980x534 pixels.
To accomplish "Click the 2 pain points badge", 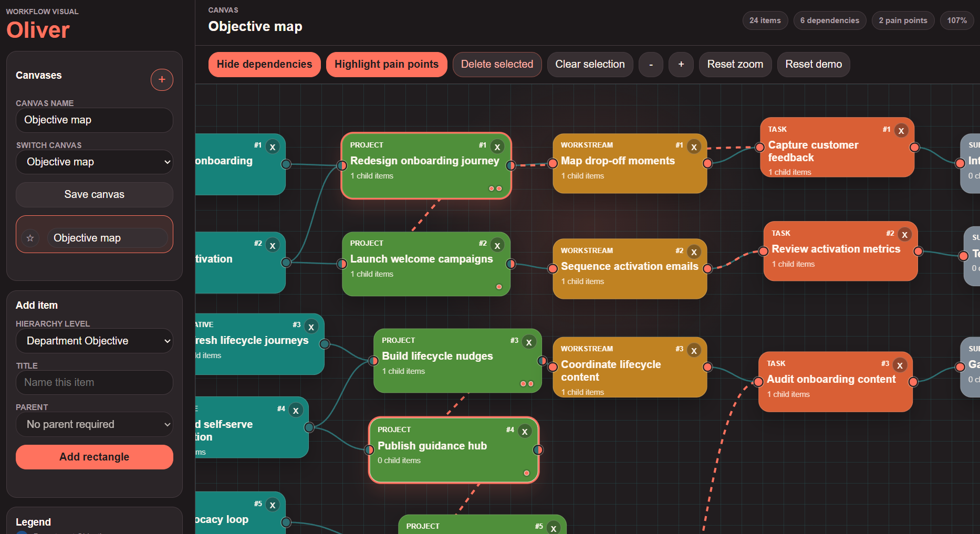I will pos(903,20).
